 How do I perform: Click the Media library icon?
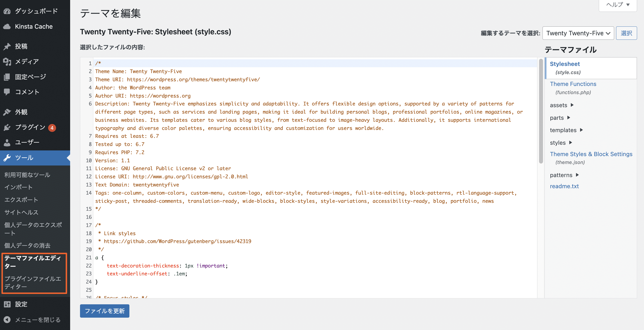(x=7, y=62)
